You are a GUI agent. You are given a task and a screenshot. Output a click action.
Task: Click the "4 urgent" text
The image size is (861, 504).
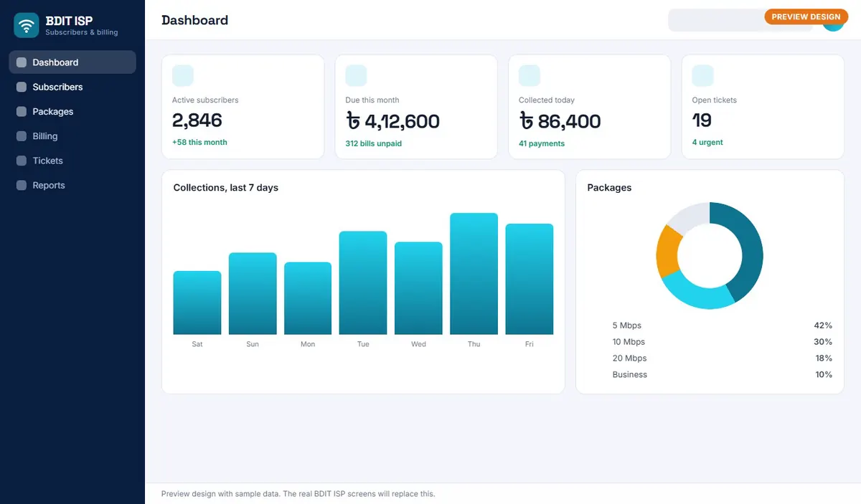707,142
